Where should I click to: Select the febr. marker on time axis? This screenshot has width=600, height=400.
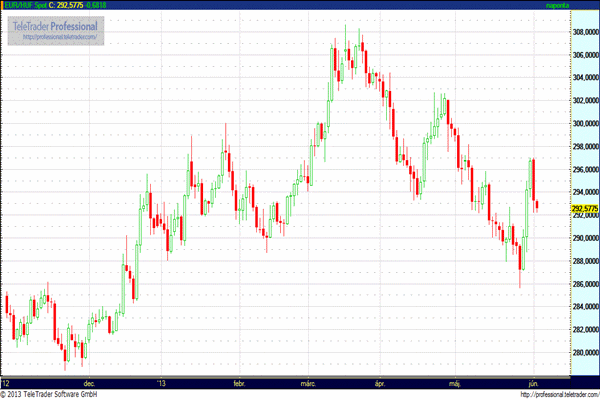coord(238,382)
